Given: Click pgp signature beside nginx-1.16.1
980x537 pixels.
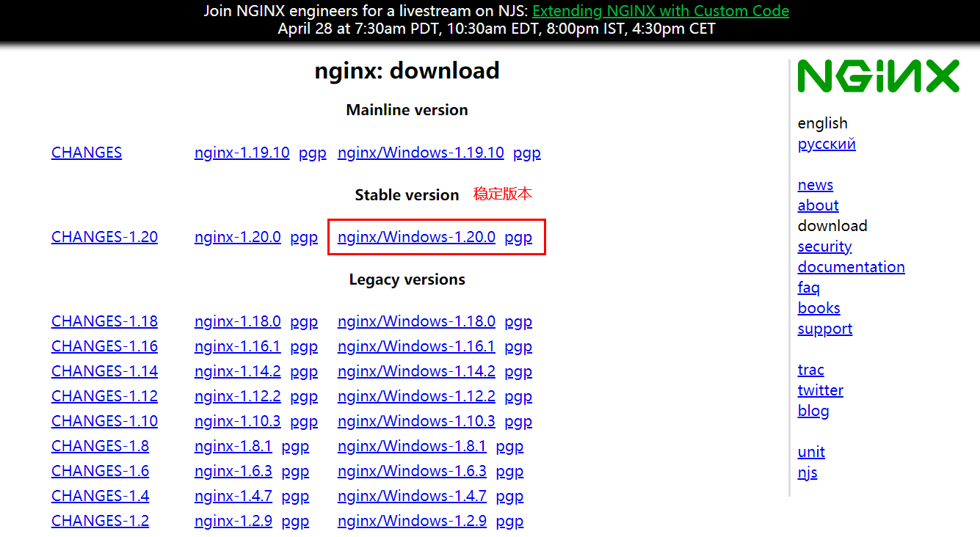Looking at the screenshot, I should tap(304, 346).
